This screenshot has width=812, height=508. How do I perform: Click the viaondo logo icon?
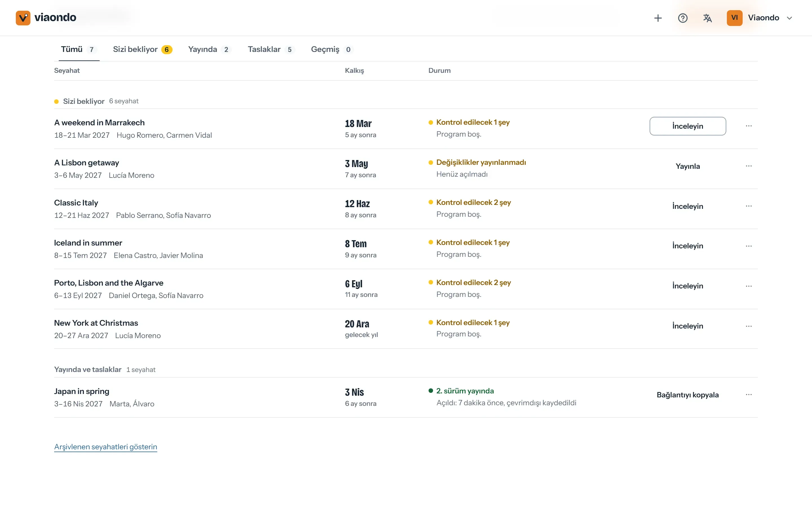click(23, 18)
